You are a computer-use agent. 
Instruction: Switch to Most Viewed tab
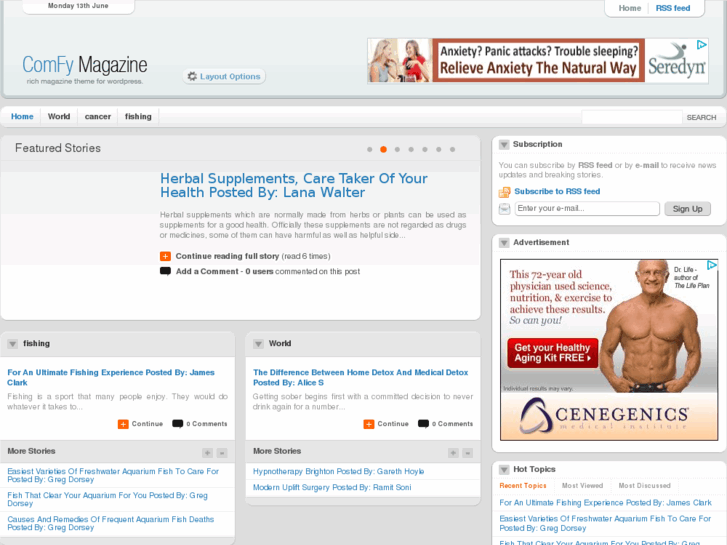click(582, 486)
